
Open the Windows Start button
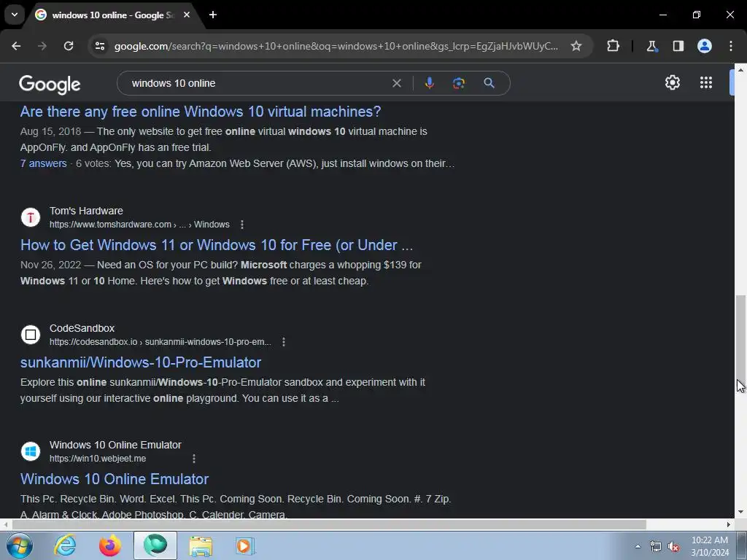(x=19, y=545)
